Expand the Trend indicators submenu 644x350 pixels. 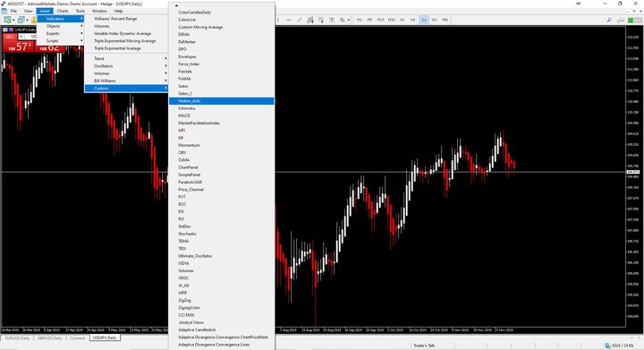[126, 59]
